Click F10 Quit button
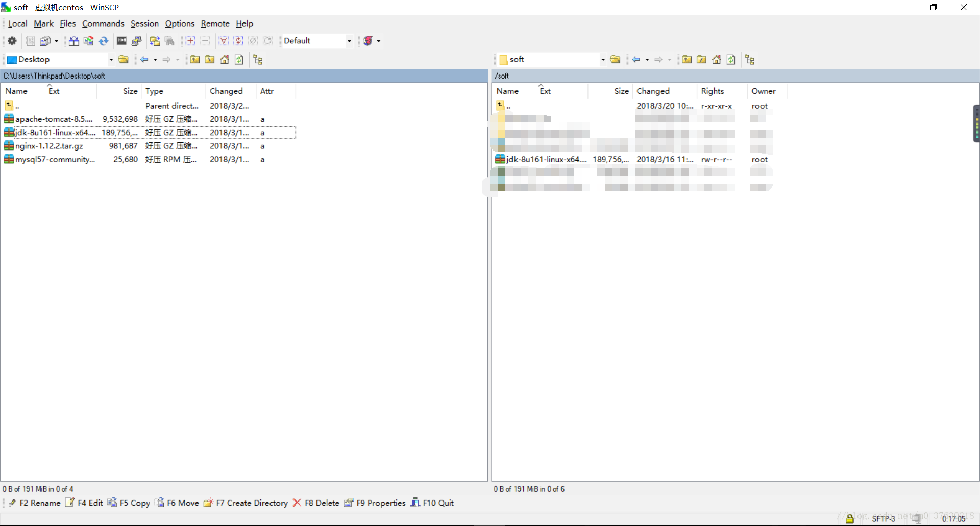The height and width of the screenshot is (526, 980). (x=432, y=503)
